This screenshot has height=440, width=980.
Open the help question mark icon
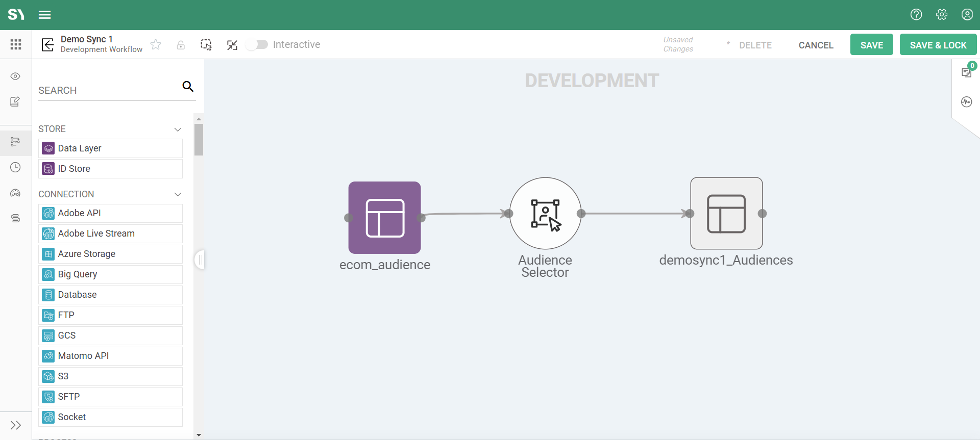pos(916,15)
